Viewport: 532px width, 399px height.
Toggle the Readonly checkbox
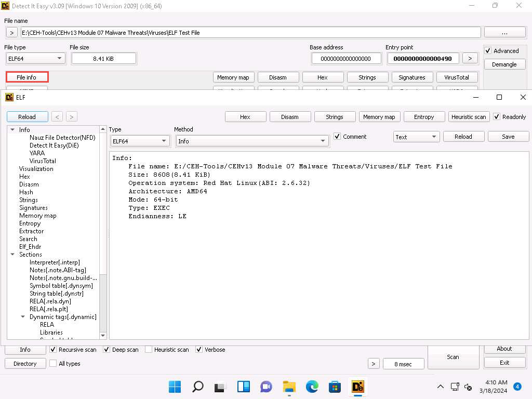(497, 117)
